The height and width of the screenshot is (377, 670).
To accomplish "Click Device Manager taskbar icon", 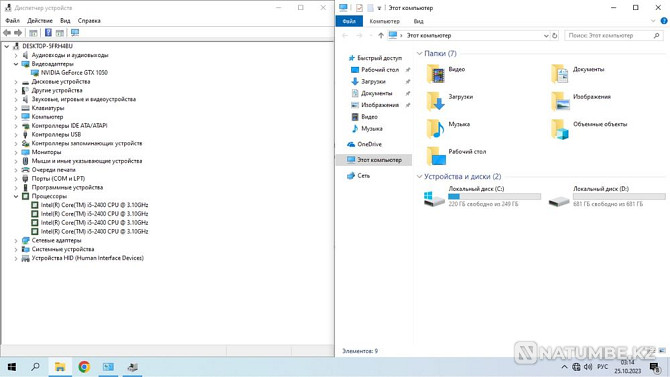I will (132, 367).
